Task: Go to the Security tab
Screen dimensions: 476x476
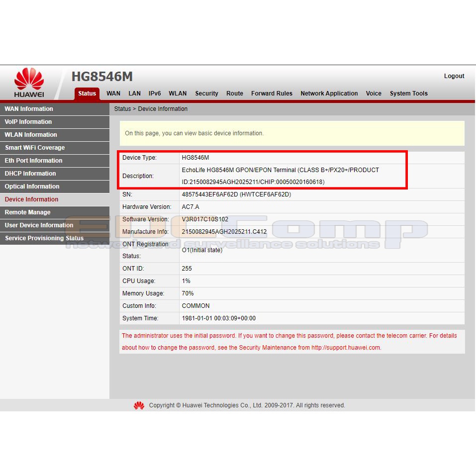Action: (206, 94)
